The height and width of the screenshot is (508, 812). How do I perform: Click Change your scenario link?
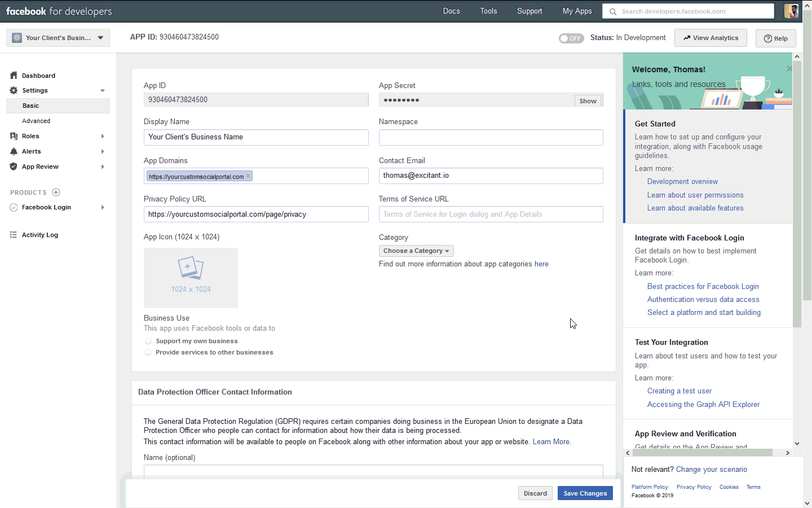(x=712, y=470)
